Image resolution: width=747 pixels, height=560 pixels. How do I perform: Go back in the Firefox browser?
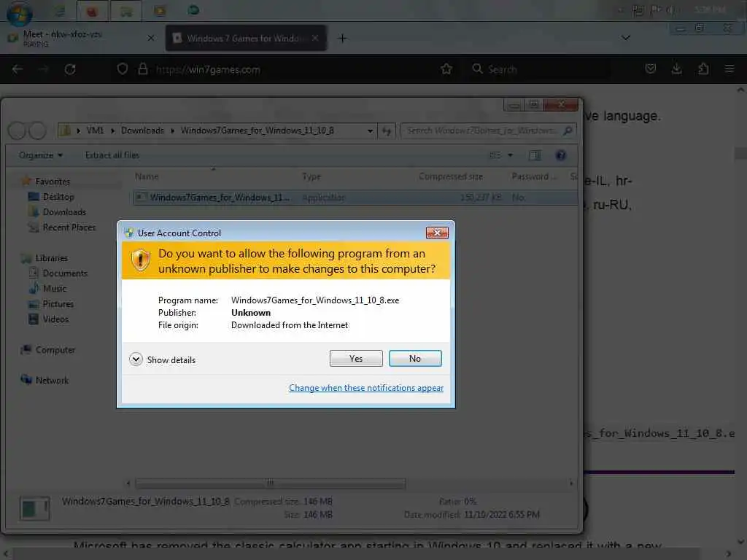click(18, 69)
